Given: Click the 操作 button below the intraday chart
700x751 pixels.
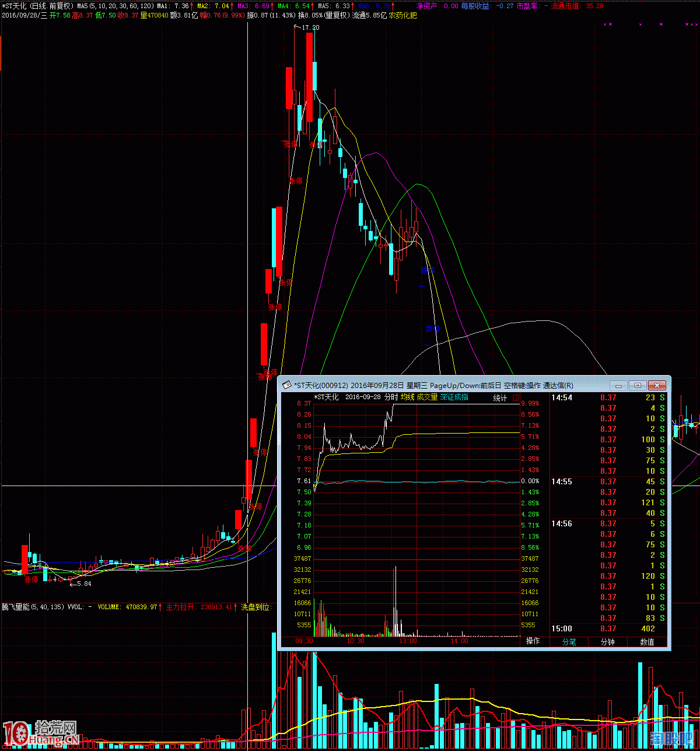Looking at the screenshot, I should click(533, 641).
